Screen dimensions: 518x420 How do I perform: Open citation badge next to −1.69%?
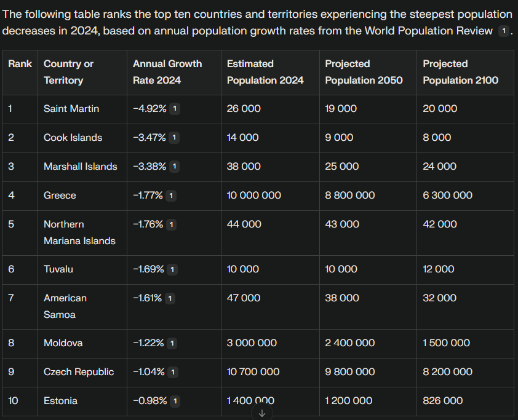pyautogui.click(x=172, y=269)
